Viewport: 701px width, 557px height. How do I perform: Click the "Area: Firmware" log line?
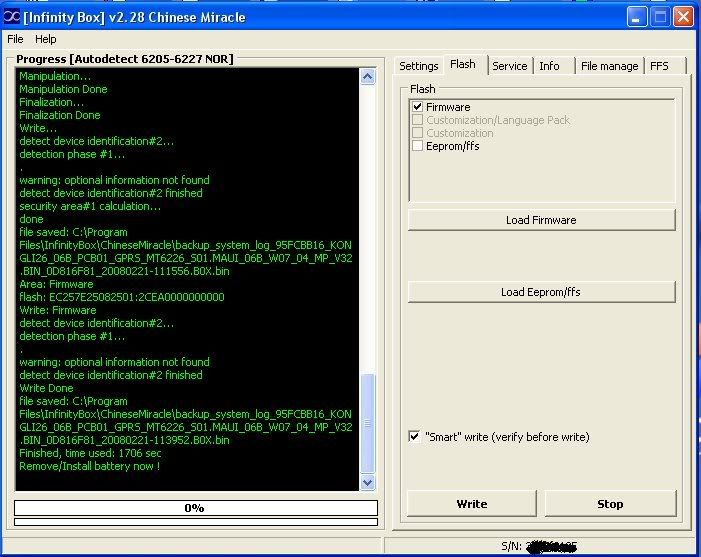pyautogui.click(x=56, y=284)
